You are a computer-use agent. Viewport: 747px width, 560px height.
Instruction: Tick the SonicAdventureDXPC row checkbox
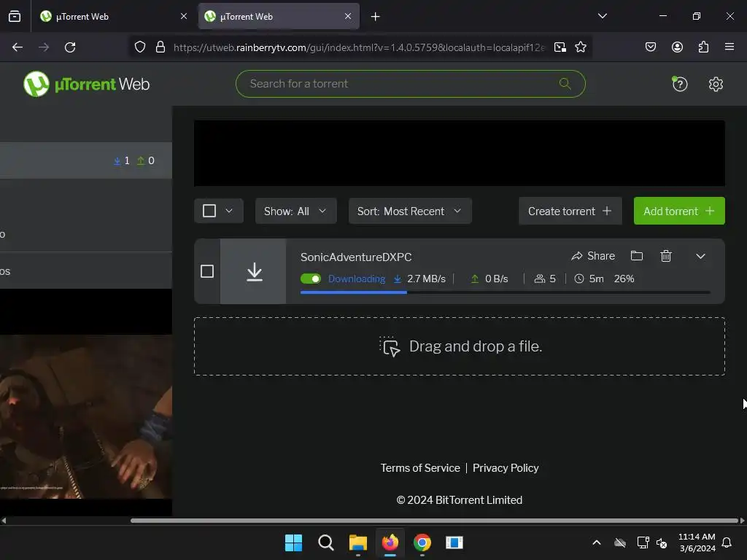pos(207,271)
